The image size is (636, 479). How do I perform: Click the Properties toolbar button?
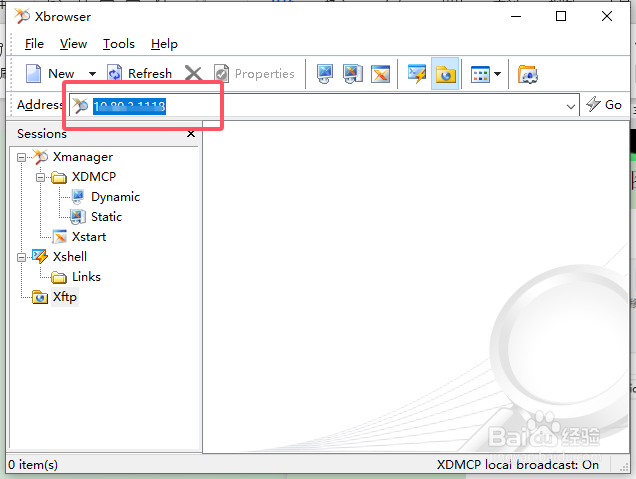tap(254, 74)
